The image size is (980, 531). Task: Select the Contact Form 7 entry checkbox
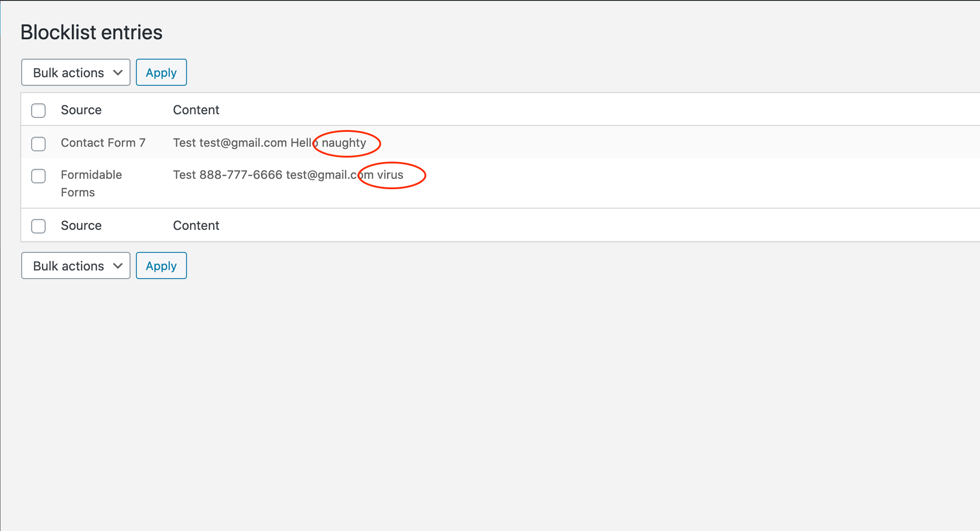(38, 144)
